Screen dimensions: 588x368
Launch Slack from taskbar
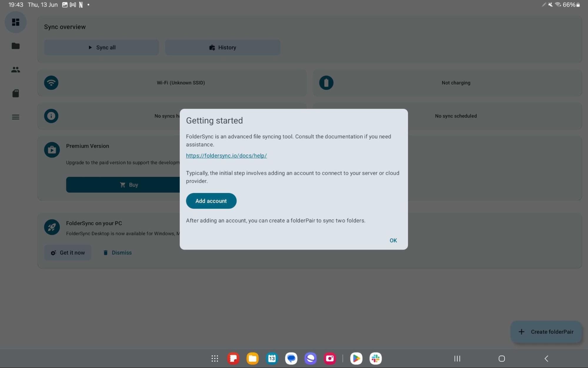376,359
